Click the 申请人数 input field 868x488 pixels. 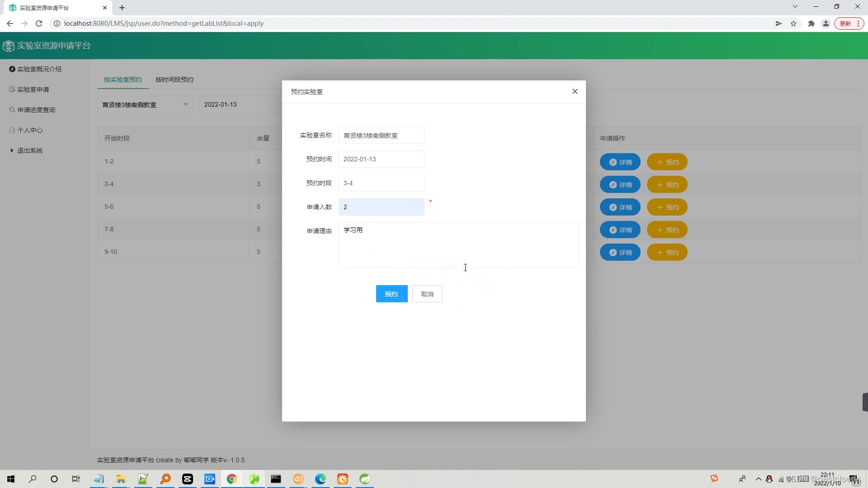tap(381, 207)
